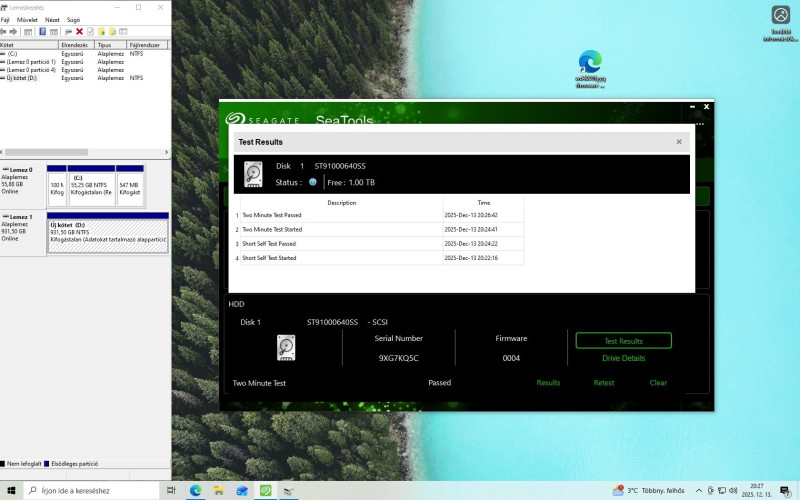Click the Elrendezés column header
The width and height of the screenshot is (800, 500).
pos(77,45)
